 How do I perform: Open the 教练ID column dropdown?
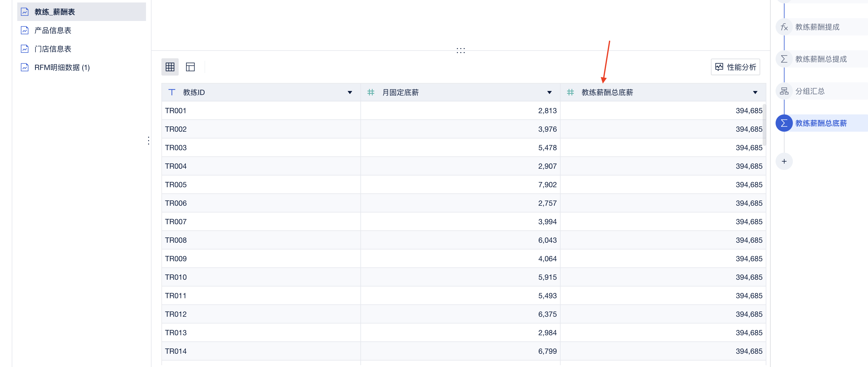(350, 93)
